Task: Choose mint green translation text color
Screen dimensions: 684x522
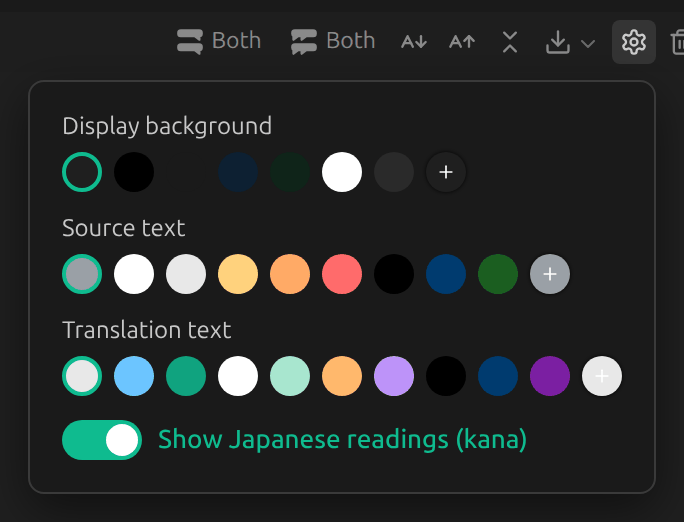Action: [x=290, y=376]
